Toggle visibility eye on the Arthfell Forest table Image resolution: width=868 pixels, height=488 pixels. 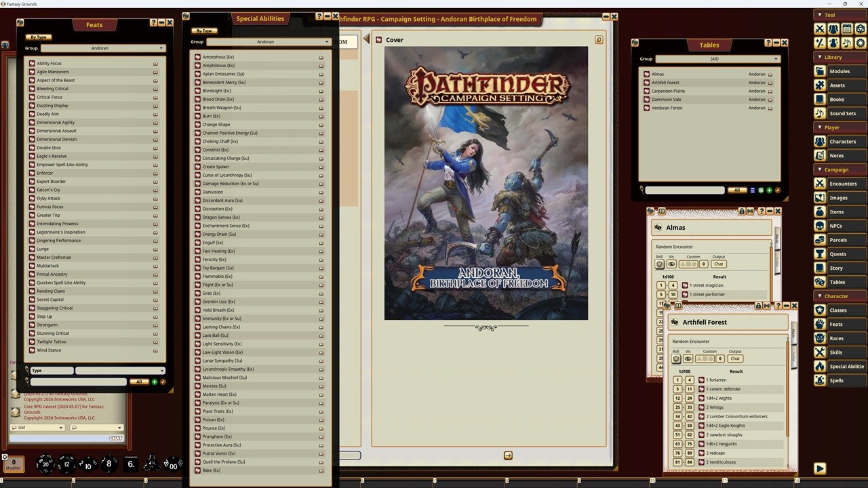688,359
